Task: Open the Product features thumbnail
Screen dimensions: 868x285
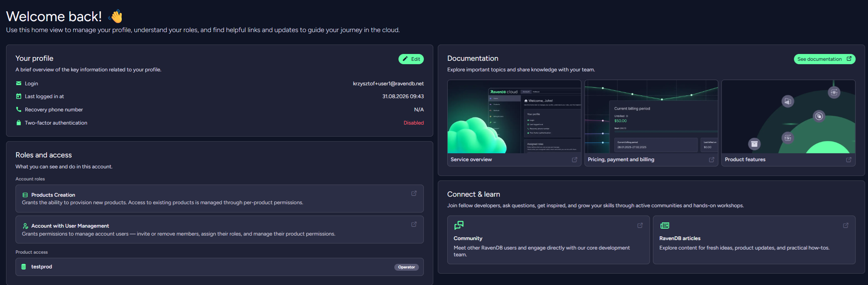Action: point(788,117)
